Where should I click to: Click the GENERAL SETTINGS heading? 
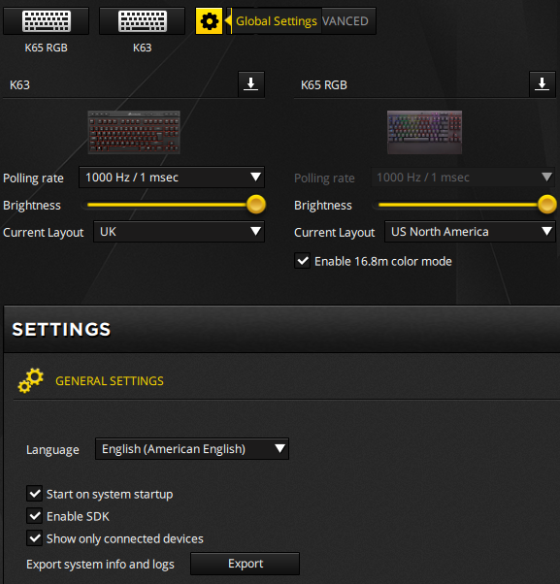click(x=109, y=381)
